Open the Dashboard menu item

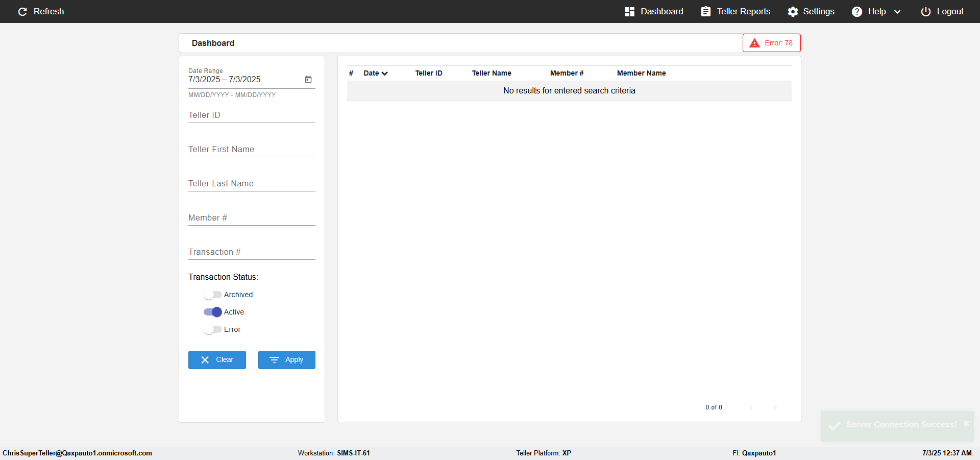(654, 11)
